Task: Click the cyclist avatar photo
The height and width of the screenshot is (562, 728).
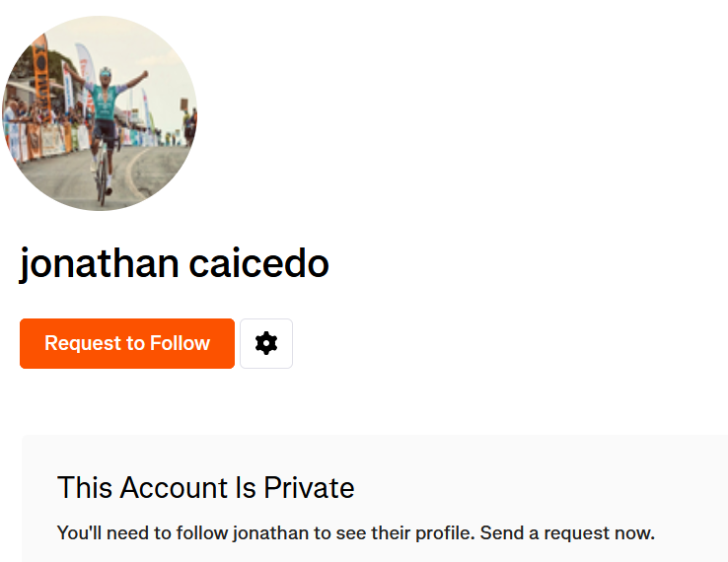Action: (99, 112)
